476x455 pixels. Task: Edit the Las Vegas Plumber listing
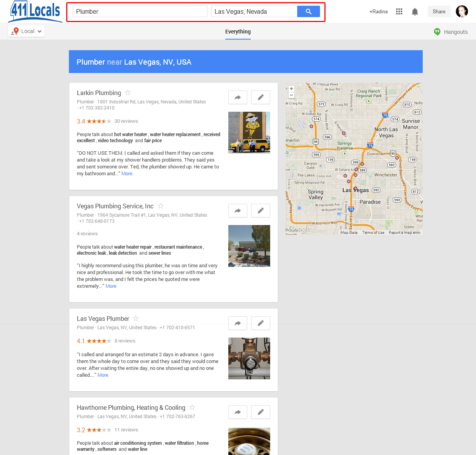pos(261,323)
